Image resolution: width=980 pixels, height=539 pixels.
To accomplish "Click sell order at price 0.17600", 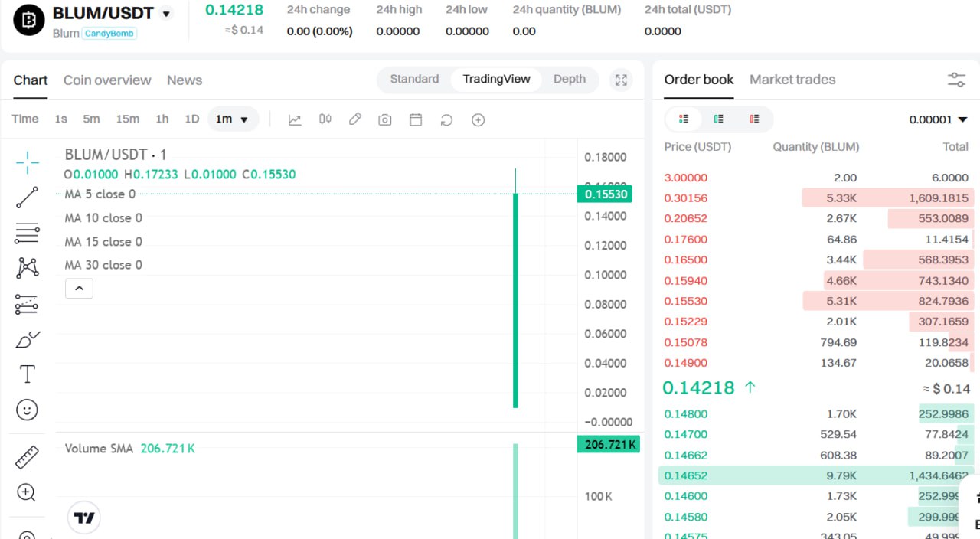I will tap(816, 240).
